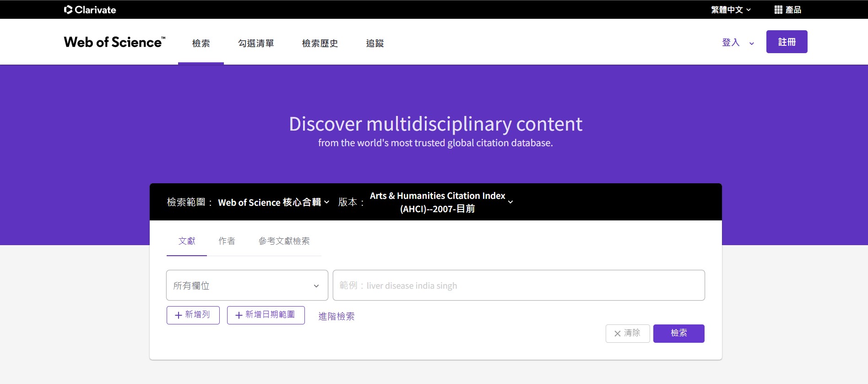
Task: Click the 新增日期範圍 button
Action: pyautogui.click(x=266, y=315)
